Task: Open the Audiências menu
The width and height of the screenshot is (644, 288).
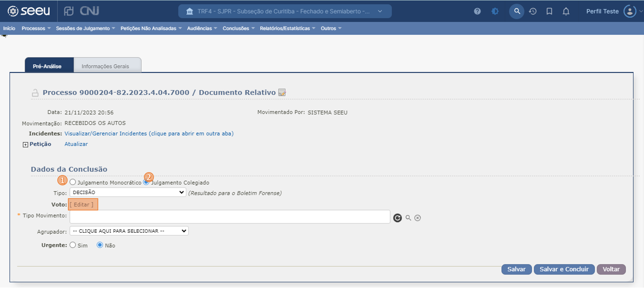Action: click(x=202, y=28)
